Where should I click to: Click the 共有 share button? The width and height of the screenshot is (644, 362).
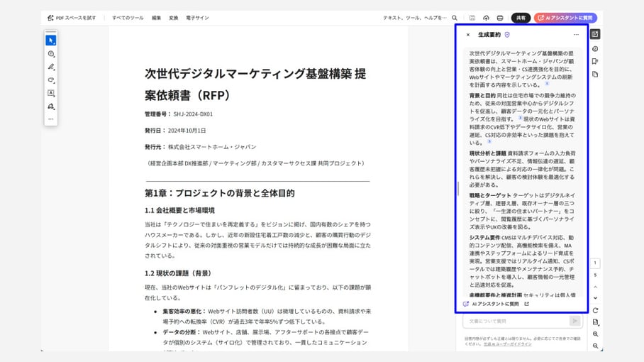tap(521, 18)
